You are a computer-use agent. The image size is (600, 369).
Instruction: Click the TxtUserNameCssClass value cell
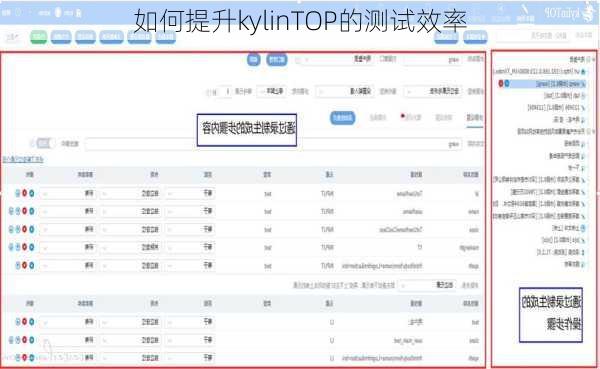[x=401, y=230]
